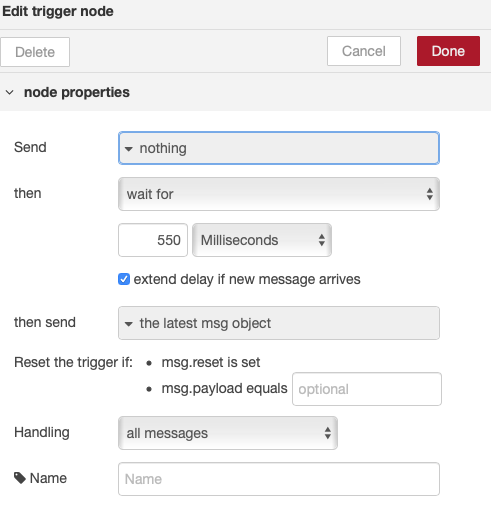Click the type arrow in Send field

(129, 149)
